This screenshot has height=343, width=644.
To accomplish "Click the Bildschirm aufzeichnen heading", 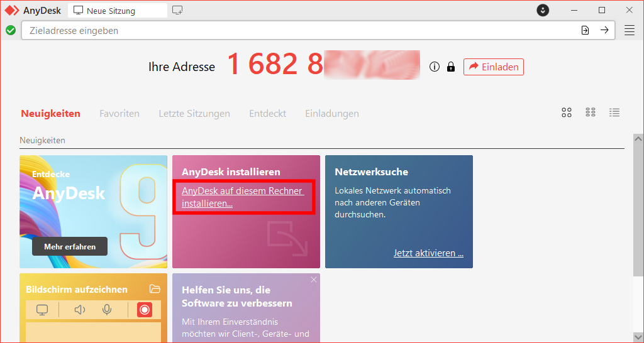I will point(76,289).
